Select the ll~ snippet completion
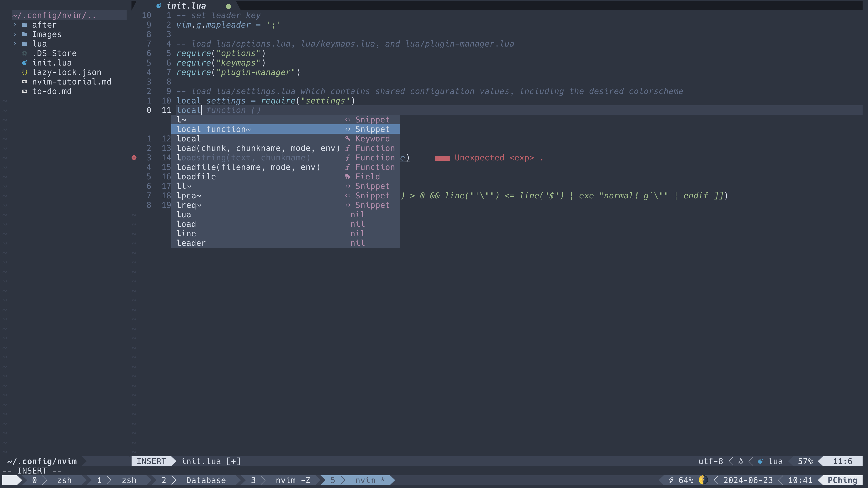Screen dimensions: 868x488 coord(285,186)
